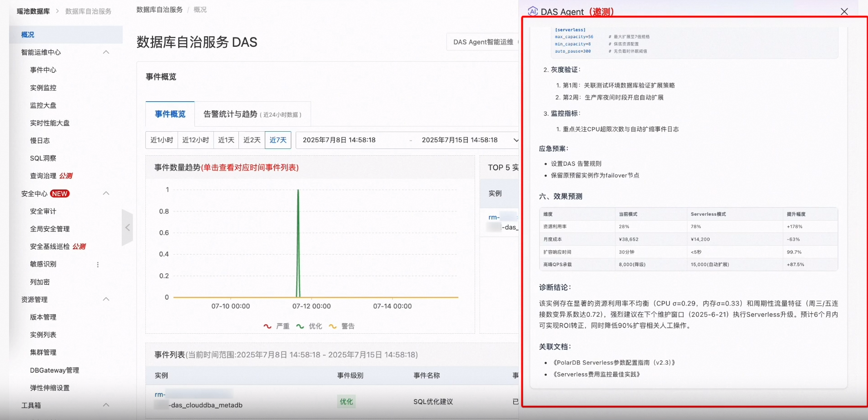This screenshot has width=868, height=420.
Task: Open 列加密 in the sidebar
Action: click(40, 282)
